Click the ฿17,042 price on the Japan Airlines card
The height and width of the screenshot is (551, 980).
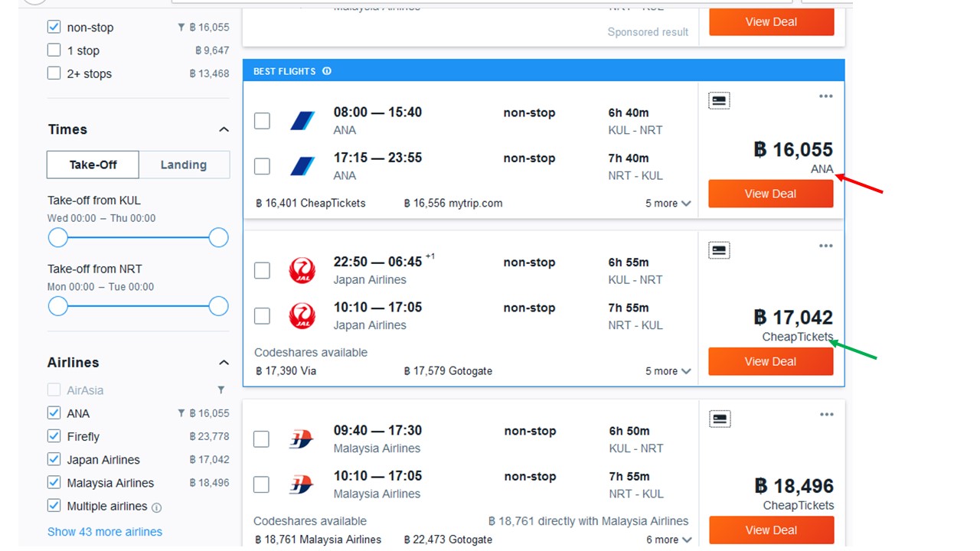pos(793,317)
